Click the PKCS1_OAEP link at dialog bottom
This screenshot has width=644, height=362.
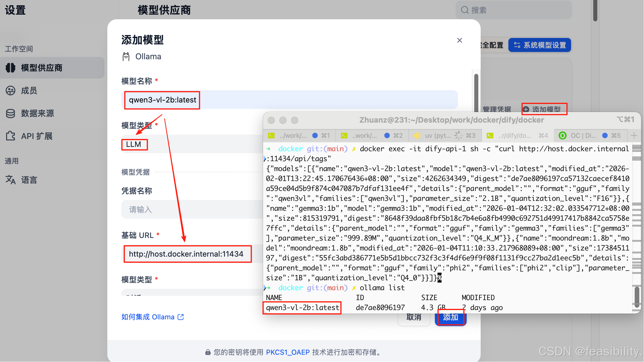pos(288,352)
